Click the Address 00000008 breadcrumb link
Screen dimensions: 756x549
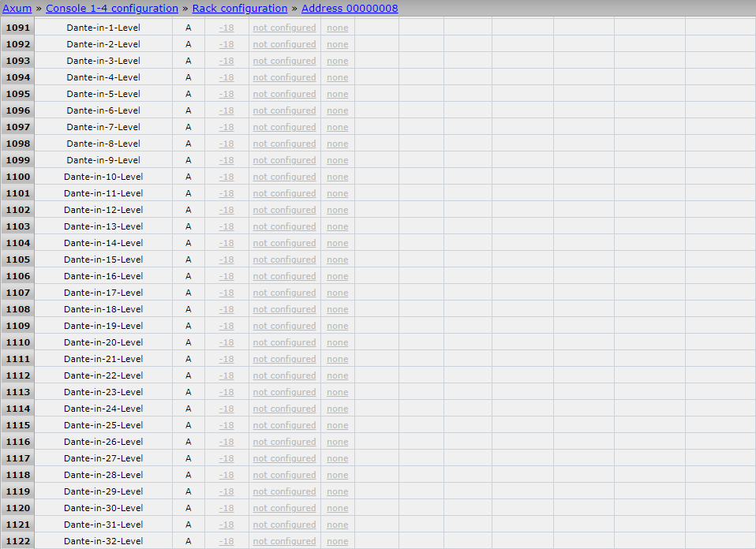pos(350,9)
